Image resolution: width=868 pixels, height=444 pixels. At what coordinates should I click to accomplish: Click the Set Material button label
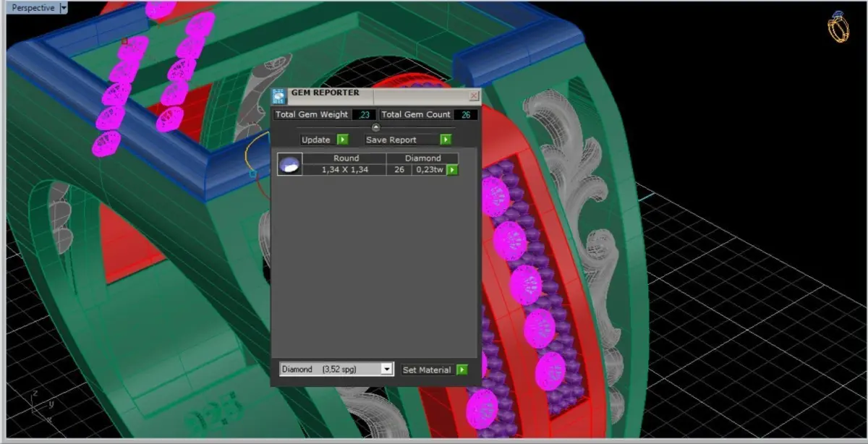[x=427, y=370]
